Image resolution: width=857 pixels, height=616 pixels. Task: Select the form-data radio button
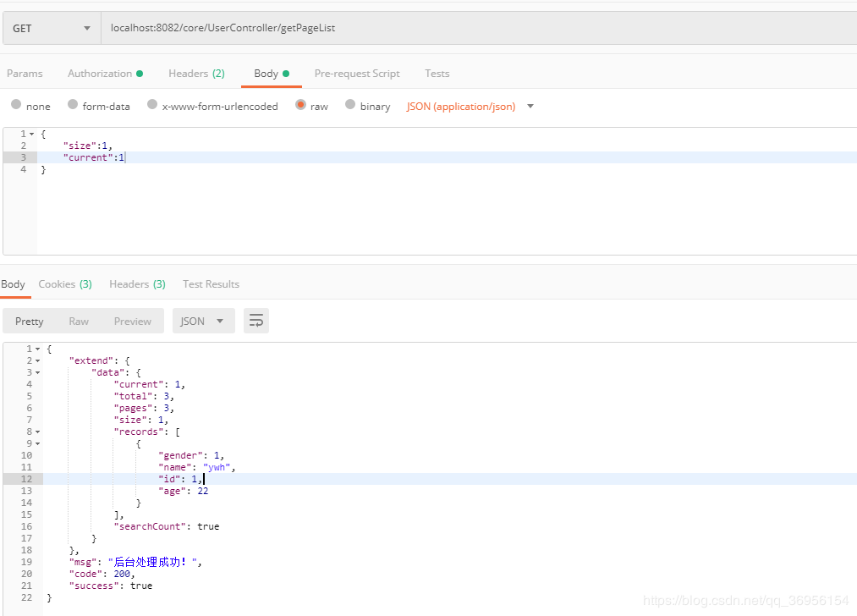[x=73, y=104]
